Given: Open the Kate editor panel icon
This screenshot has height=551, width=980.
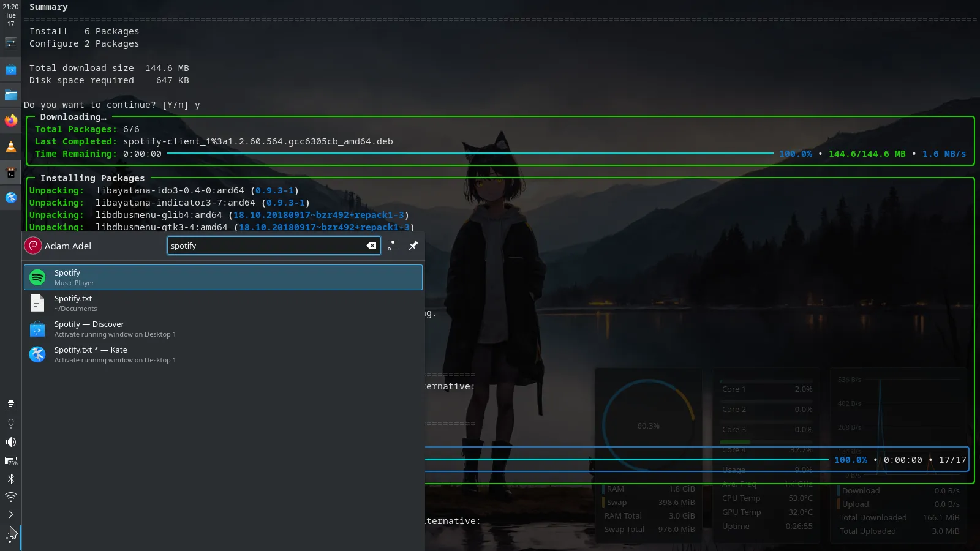Looking at the screenshot, I should click(10, 198).
